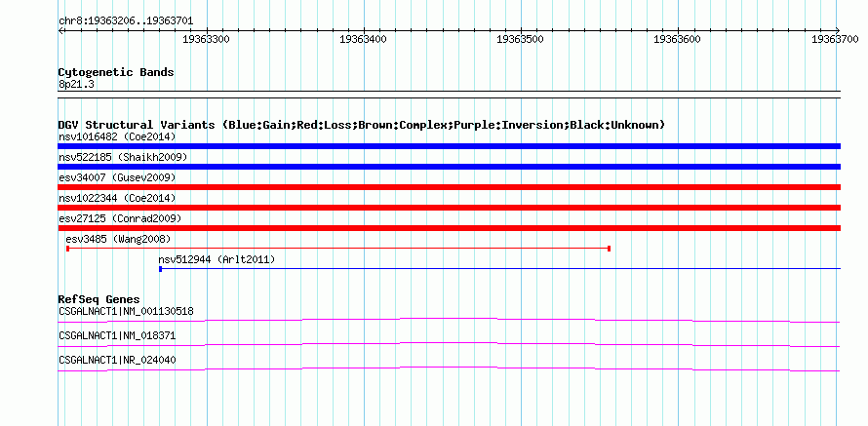Click ruler position 19363500

coord(521,39)
